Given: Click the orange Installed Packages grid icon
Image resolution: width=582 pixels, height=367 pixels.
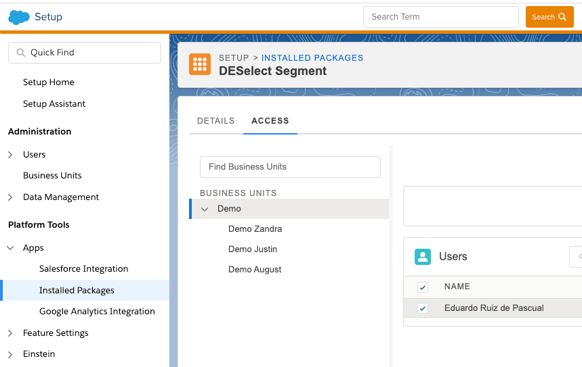Looking at the screenshot, I should pyautogui.click(x=200, y=64).
